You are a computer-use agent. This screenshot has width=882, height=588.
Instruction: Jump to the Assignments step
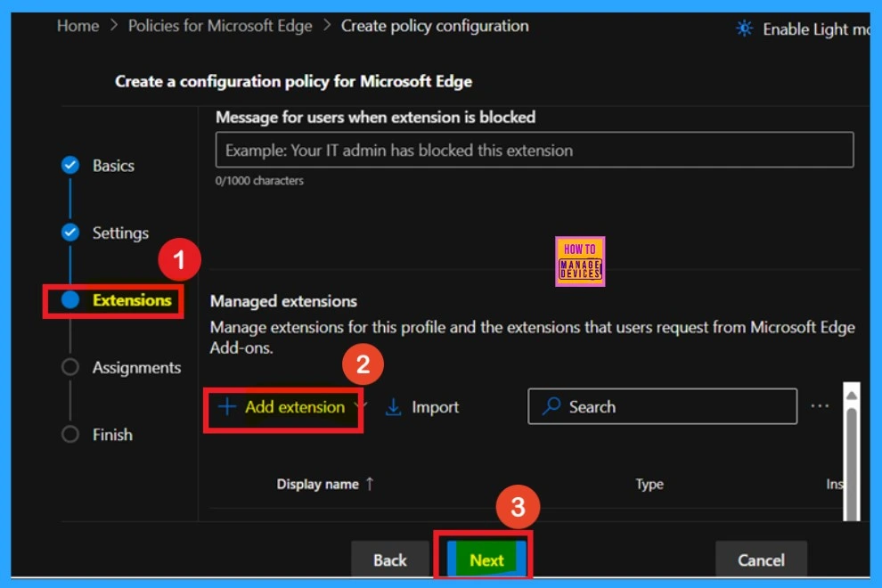pos(135,368)
